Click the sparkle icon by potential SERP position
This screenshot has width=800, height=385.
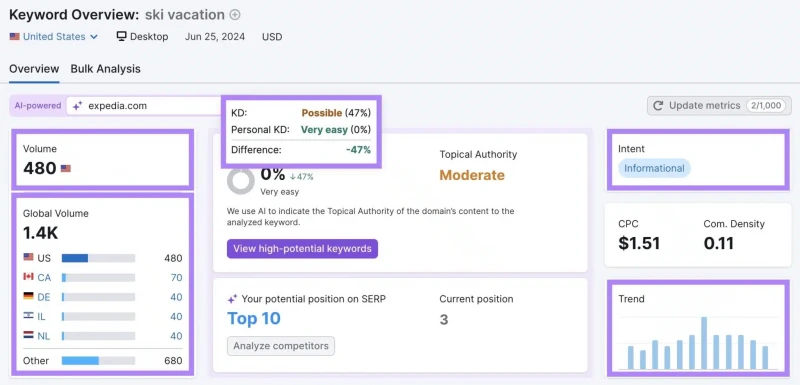pos(232,299)
